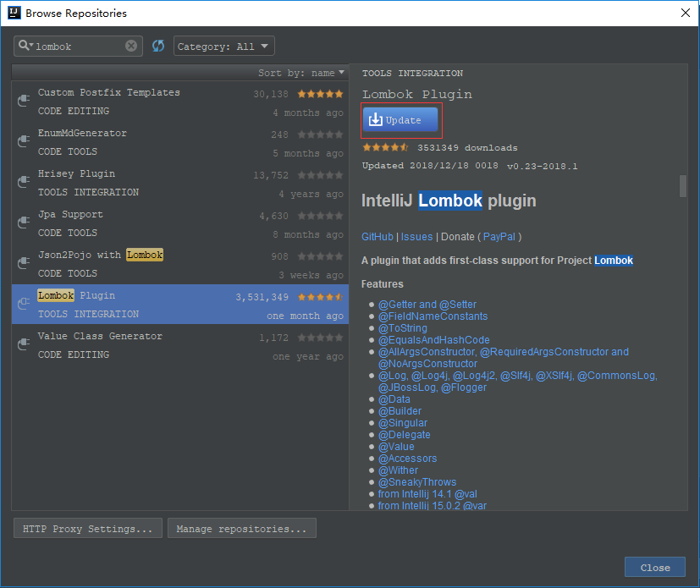
Task: Click the Hrisey Plugin icon
Action: click(x=23, y=182)
